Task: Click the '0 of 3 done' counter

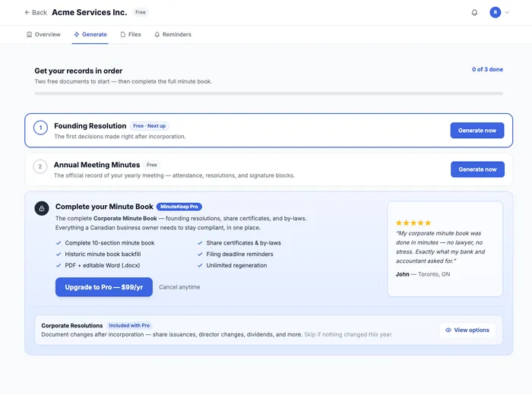Action: (487, 70)
